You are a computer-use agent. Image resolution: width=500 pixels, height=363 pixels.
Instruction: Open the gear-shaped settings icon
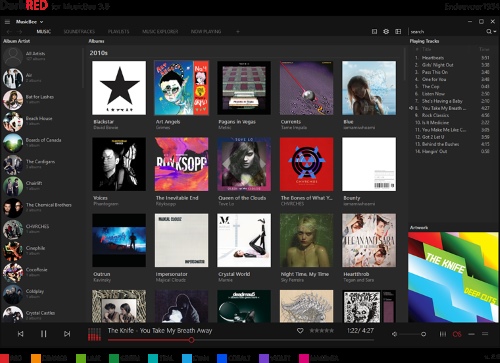coord(386,31)
